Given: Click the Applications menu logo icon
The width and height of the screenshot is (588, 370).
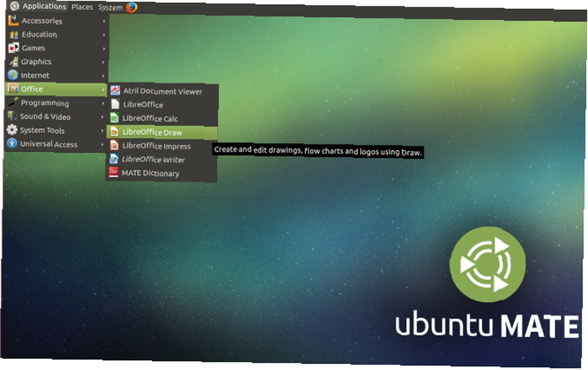Looking at the screenshot, I should pyautogui.click(x=14, y=6).
